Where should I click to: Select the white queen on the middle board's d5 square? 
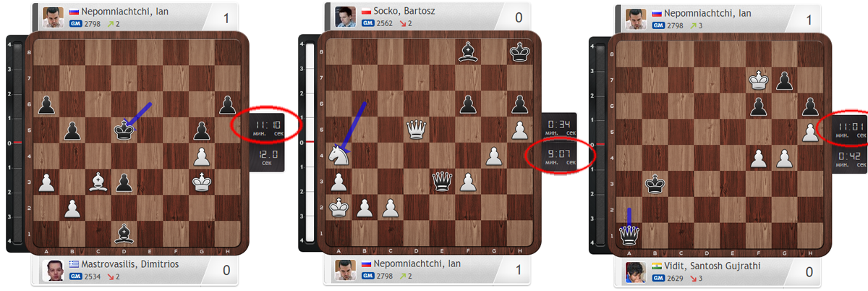[415, 130]
